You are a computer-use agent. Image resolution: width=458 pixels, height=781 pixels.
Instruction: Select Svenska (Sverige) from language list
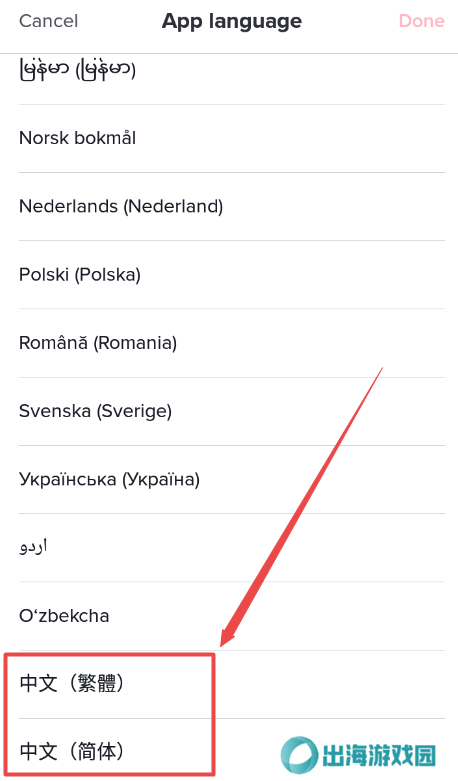231,411
